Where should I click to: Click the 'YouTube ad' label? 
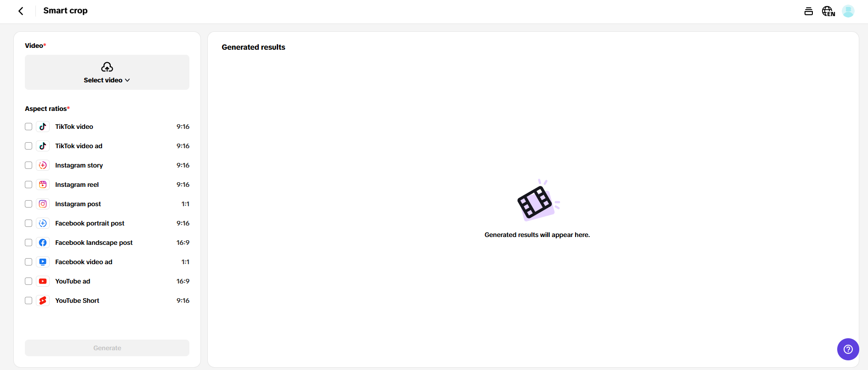[73, 281]
